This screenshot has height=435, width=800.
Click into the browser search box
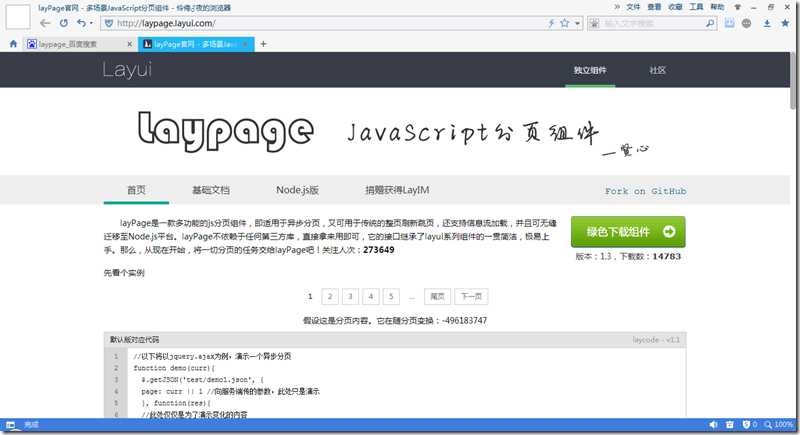[653, 23]
